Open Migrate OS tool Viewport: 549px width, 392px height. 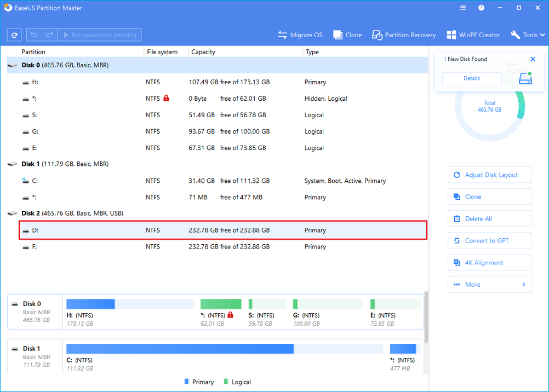(x=300, y=35)
